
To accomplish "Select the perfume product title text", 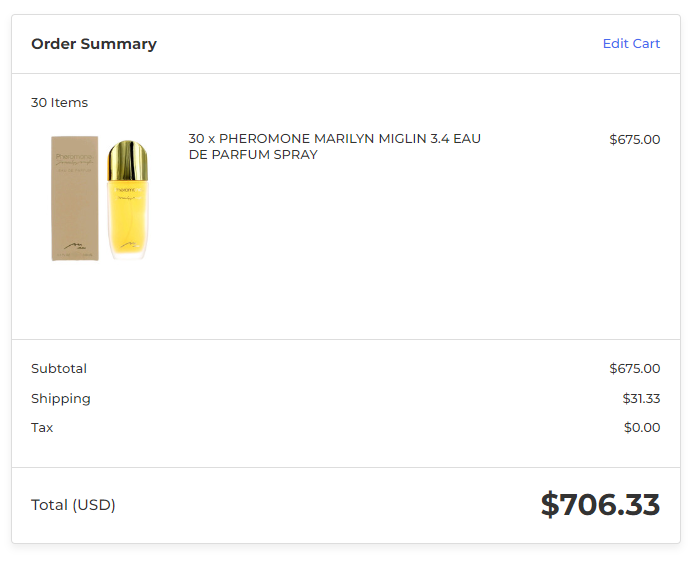I will (334, 146).
